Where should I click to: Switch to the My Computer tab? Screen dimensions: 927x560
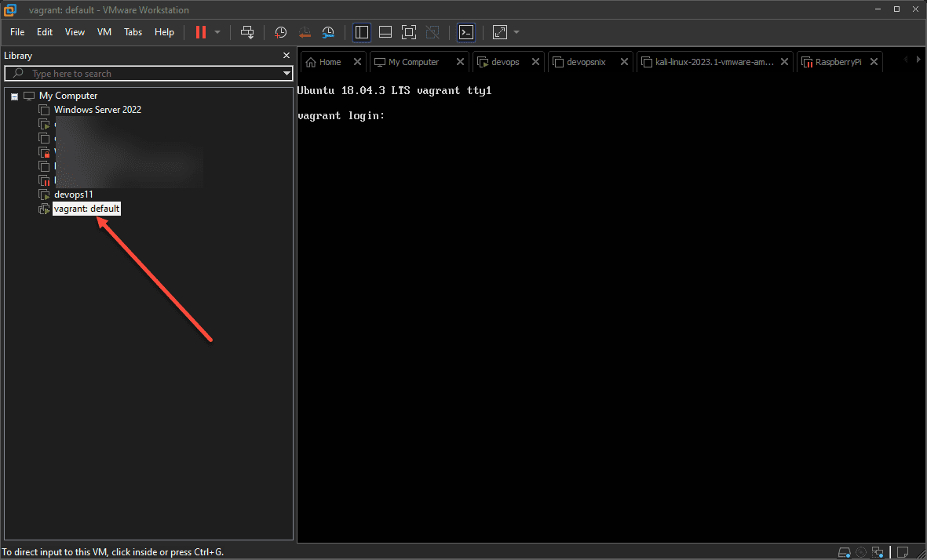(x=414, y=62)
